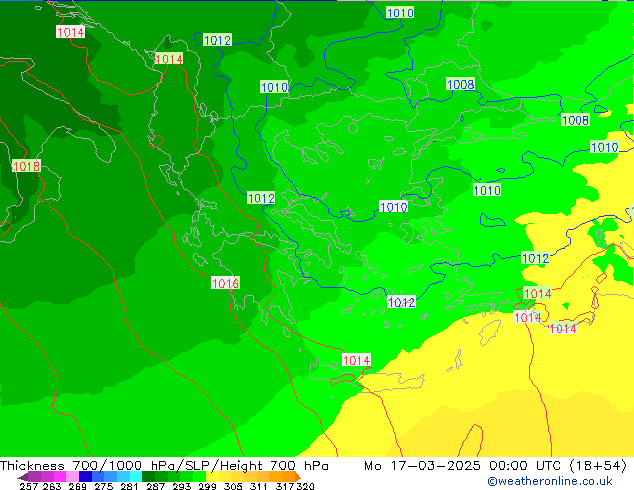Open the weatheronline.co.uk copyright link
The height and width of the screenshot is (490, 634).
tap(550, 481)
